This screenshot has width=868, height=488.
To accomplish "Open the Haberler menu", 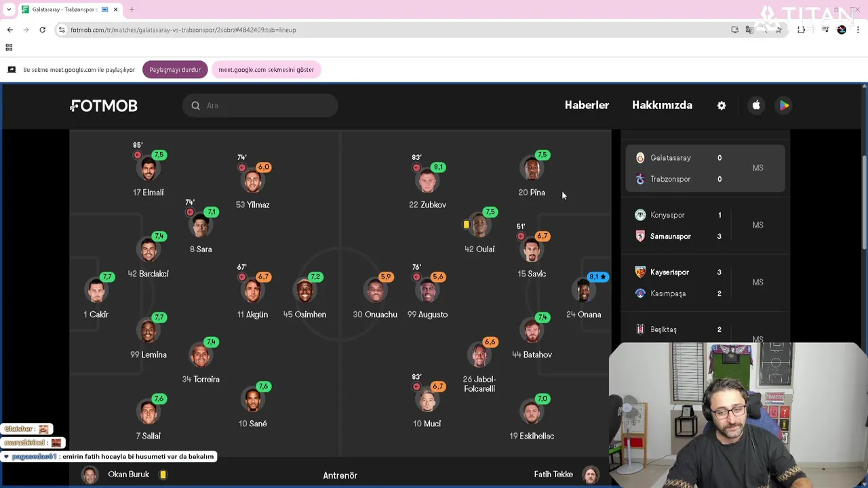I will tap(587, 105).
